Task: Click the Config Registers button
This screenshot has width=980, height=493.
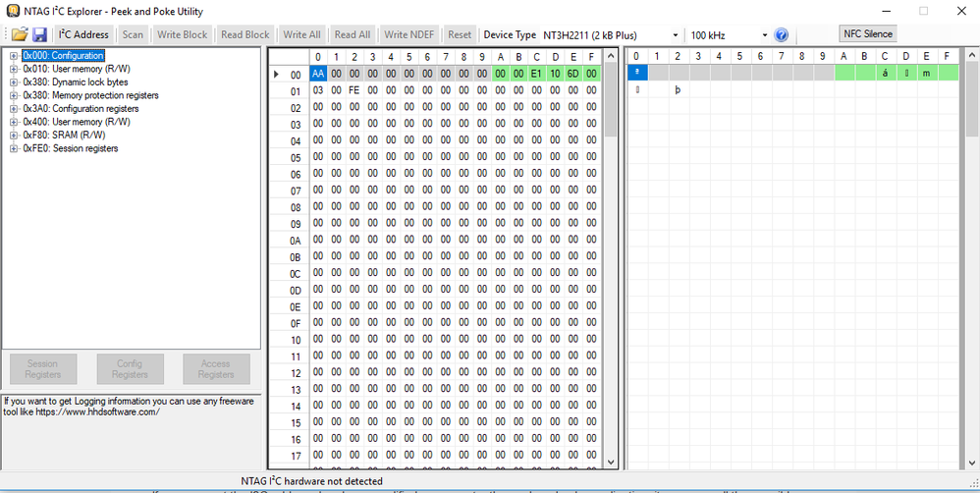Action: (130, 369)
